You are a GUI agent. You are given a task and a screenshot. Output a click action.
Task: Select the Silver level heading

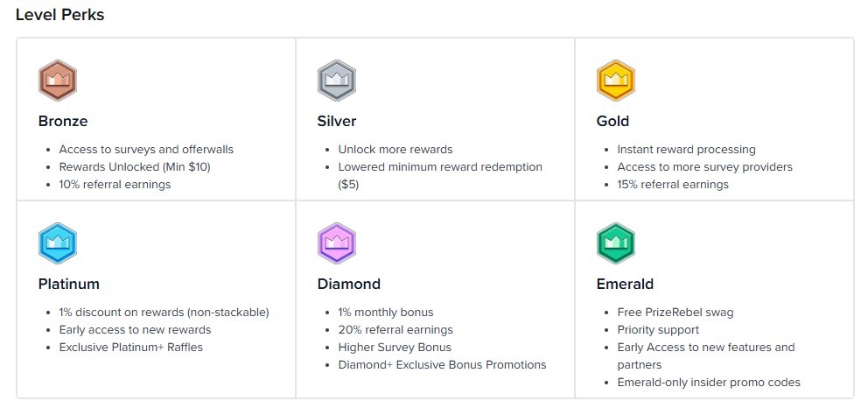click(x=337, y=121)
